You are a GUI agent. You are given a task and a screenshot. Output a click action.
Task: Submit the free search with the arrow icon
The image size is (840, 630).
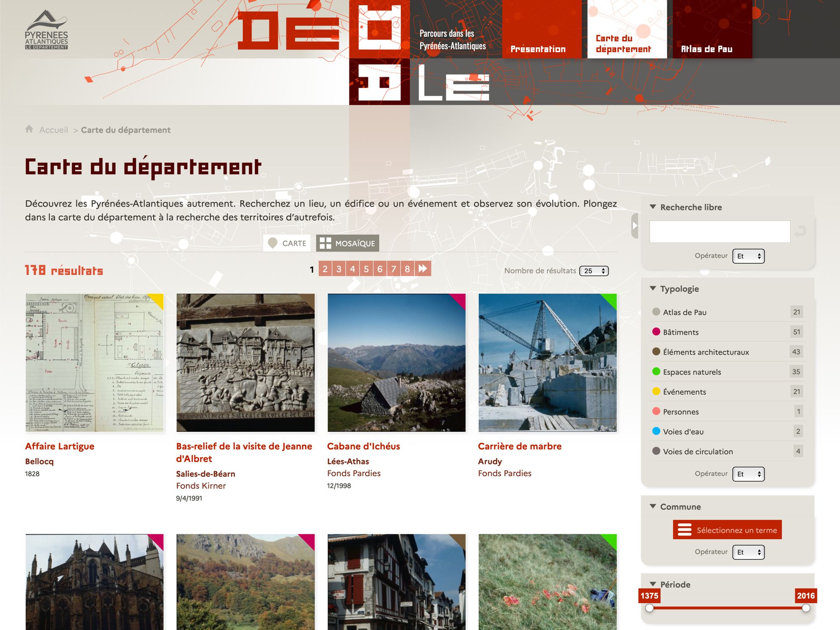801,231
